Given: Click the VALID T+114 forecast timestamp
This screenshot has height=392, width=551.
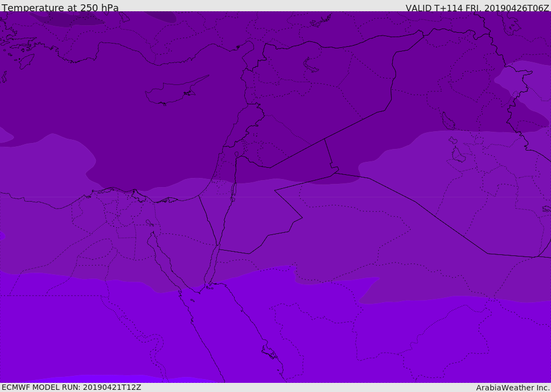Looking at the screenshot, I should tap(477, 8).
